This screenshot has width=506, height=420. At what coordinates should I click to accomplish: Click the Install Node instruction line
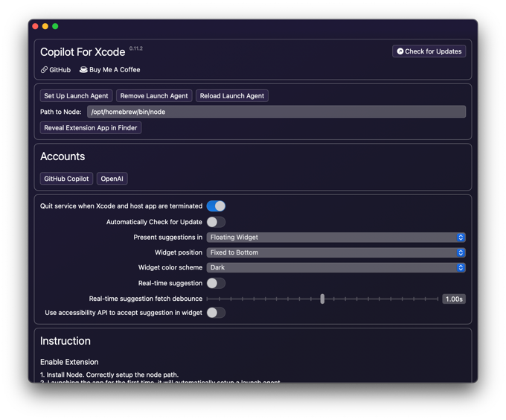[109, 375]
